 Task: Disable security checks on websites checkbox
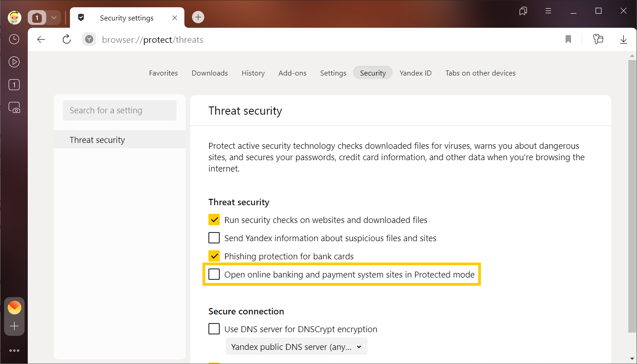(x=214, y=220)
